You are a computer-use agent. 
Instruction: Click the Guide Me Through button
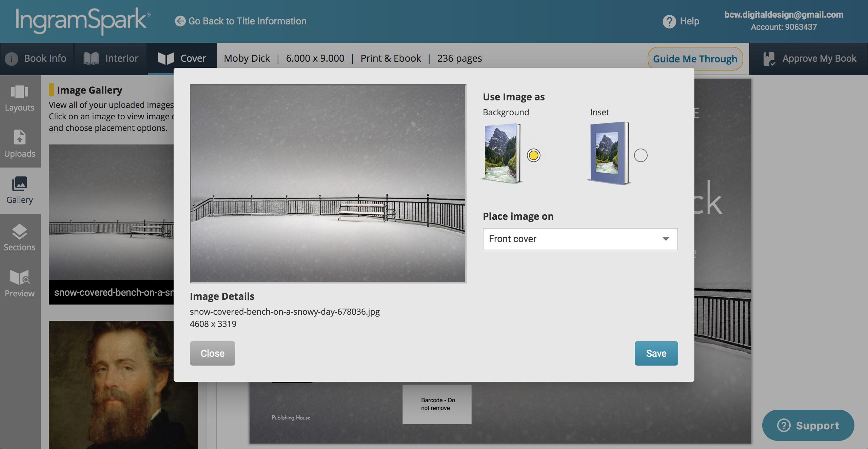[695, 59]
